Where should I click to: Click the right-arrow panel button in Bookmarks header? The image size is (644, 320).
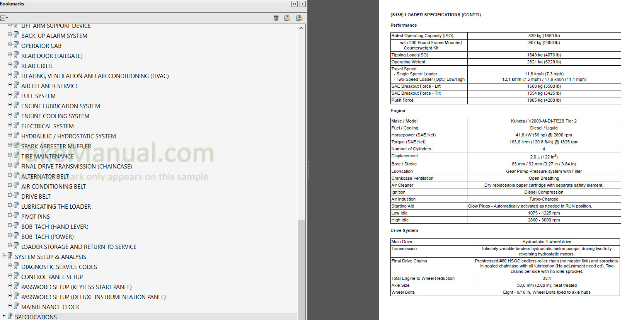coord(303,4)
